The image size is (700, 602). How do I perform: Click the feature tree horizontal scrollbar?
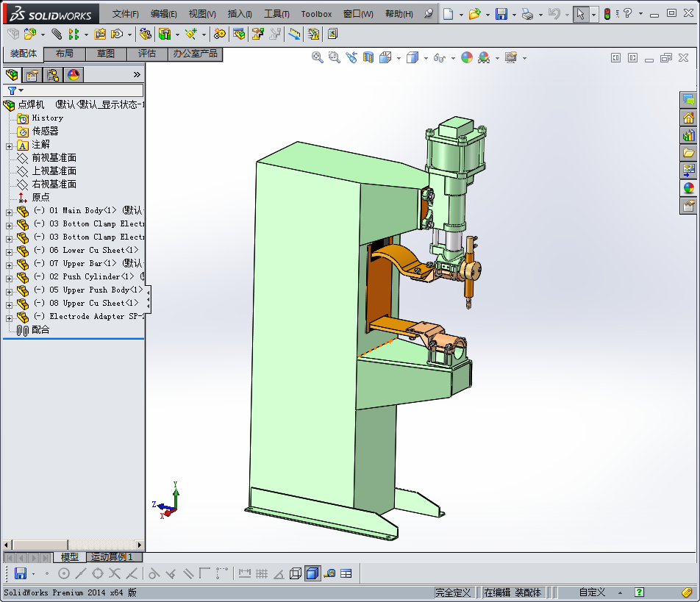coord(74,545)
